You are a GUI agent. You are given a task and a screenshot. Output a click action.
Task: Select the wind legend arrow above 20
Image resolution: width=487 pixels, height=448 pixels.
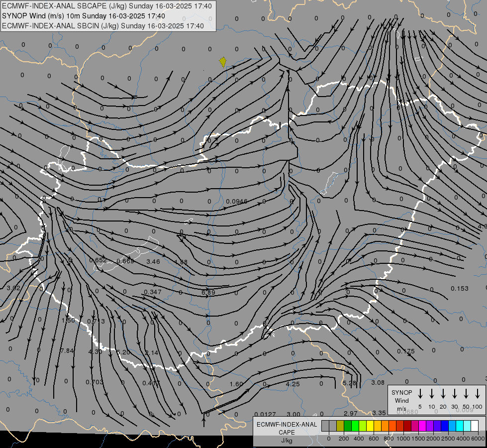[x=443, y=394]
